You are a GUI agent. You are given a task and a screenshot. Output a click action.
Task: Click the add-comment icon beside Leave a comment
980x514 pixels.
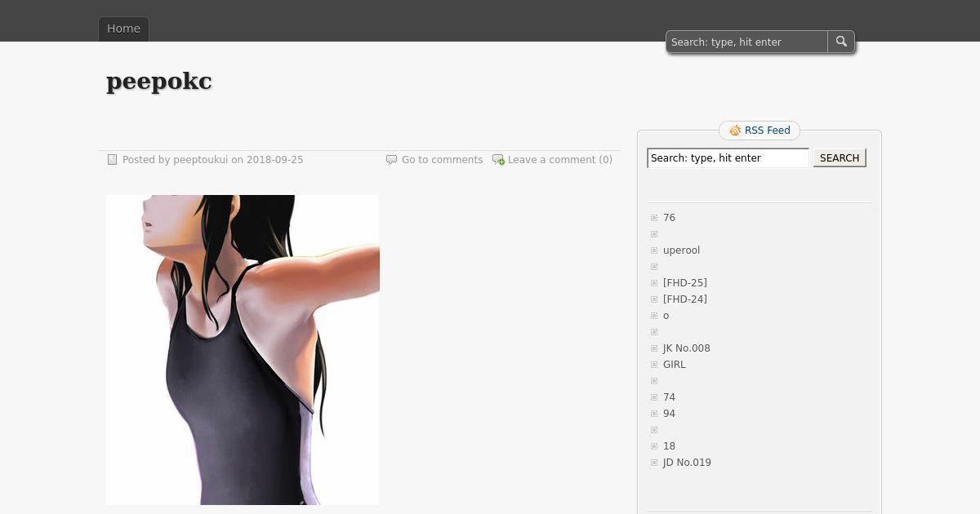coord(498,160)
